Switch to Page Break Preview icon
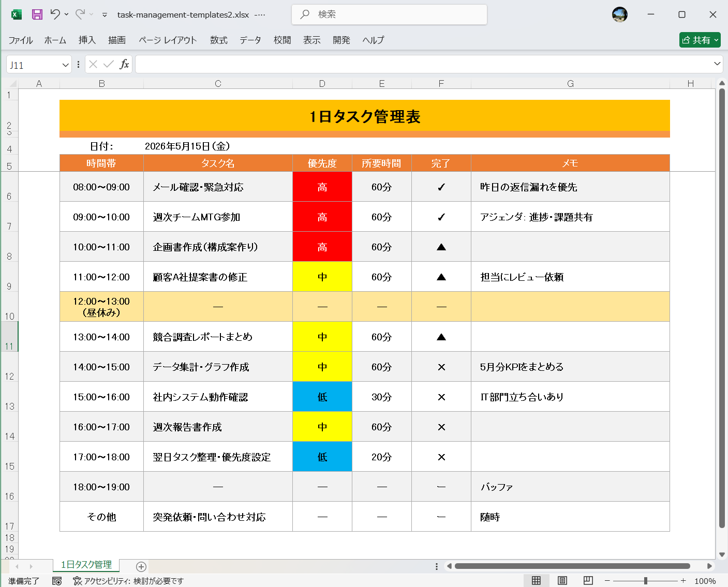 coord(588,581)
